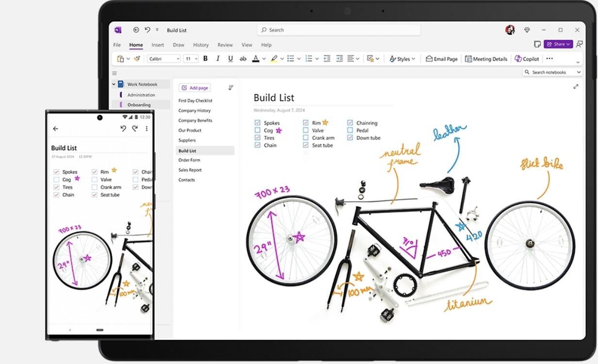Click the people presence icon beside Share

pos(579,44)
